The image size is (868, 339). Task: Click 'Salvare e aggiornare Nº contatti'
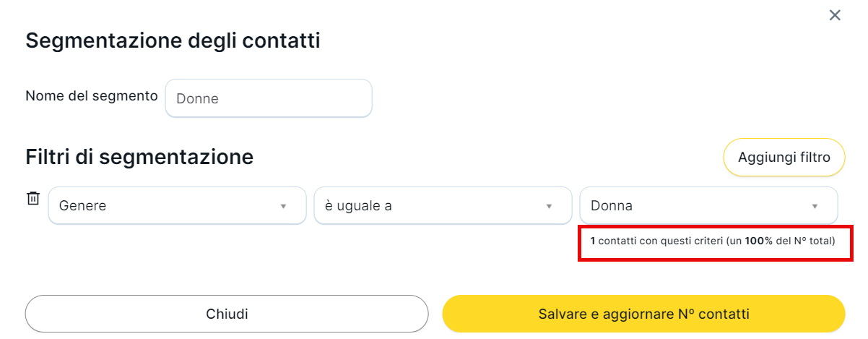click(643, 314)
